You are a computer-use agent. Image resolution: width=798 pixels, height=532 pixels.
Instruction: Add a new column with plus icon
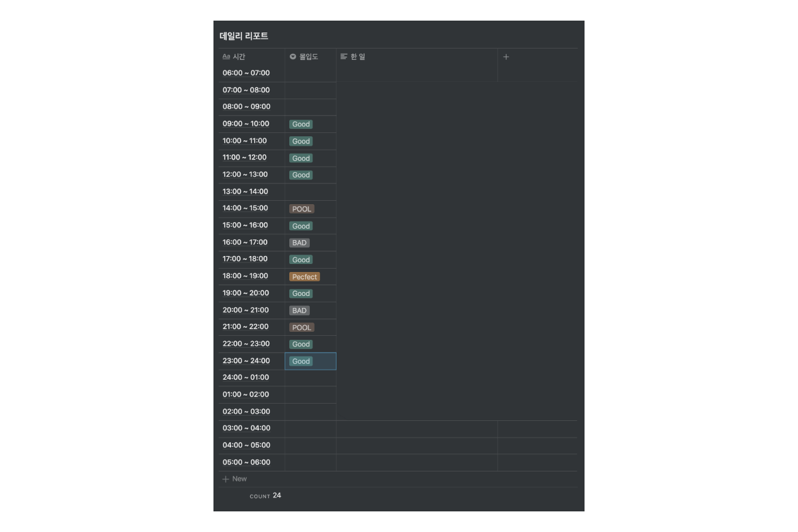[506, 57]
